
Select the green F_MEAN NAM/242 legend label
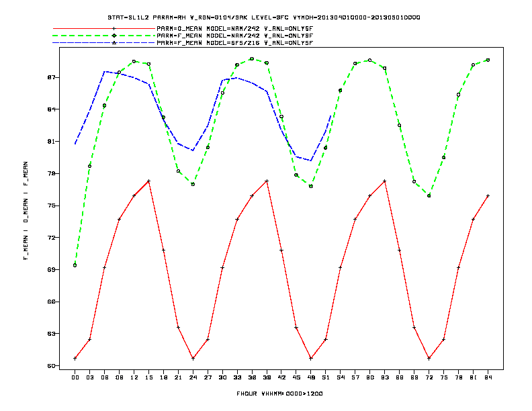(234, 36)
